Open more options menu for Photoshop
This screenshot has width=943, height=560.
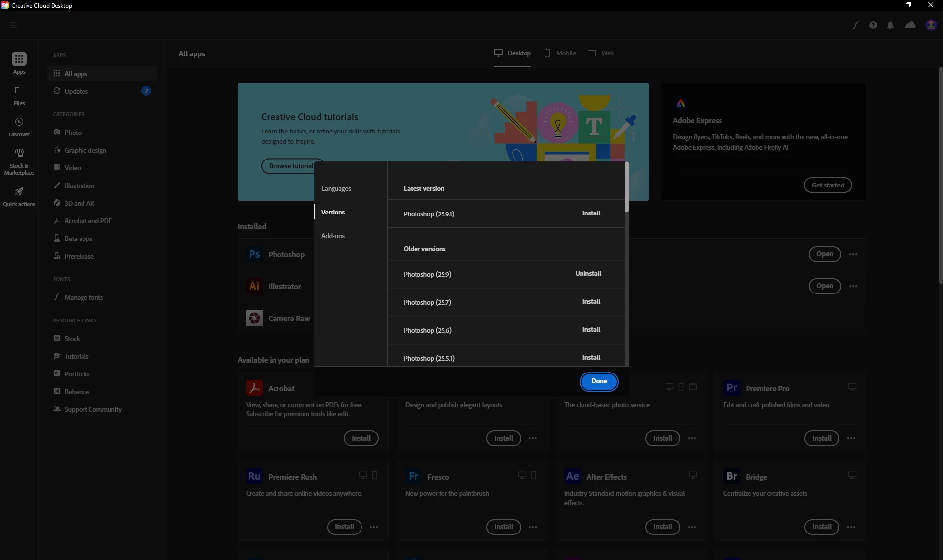click(x=853, y=254)
